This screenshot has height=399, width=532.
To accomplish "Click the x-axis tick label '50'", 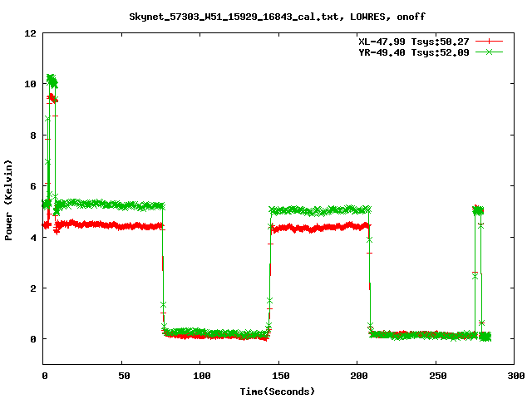I will coord(124,376).
